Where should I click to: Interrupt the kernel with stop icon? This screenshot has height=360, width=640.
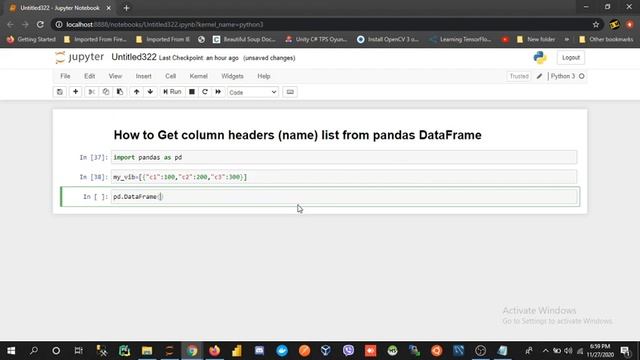click(191, 92)
